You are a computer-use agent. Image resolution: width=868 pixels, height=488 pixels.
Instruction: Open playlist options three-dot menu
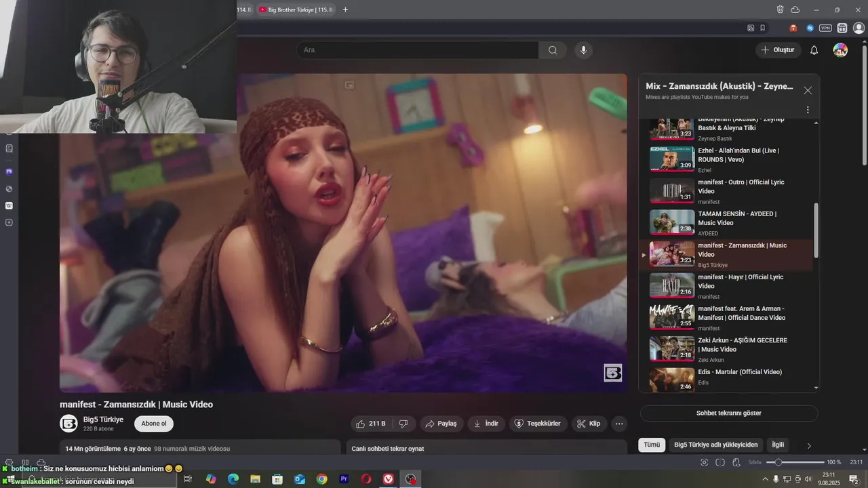click(x=808, y=110)
